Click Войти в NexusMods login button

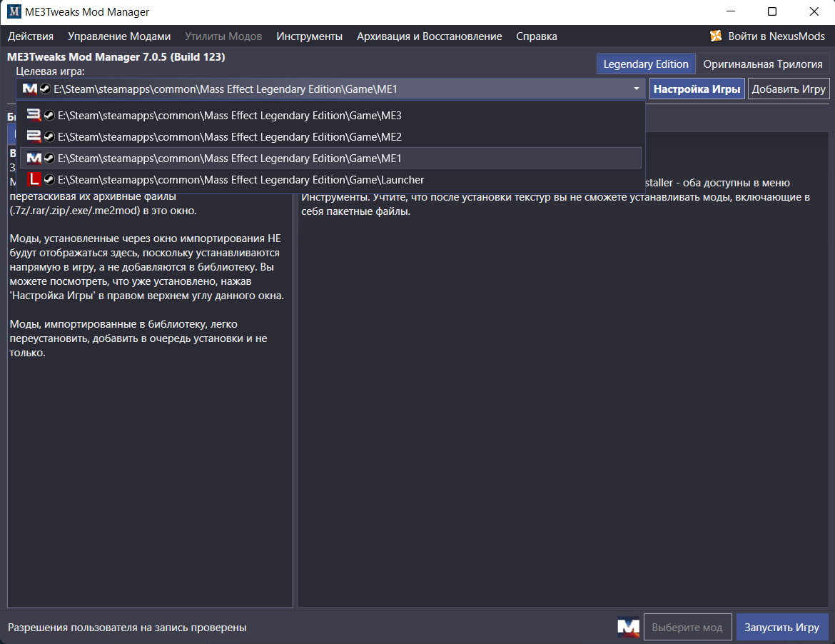coord(767,36)
